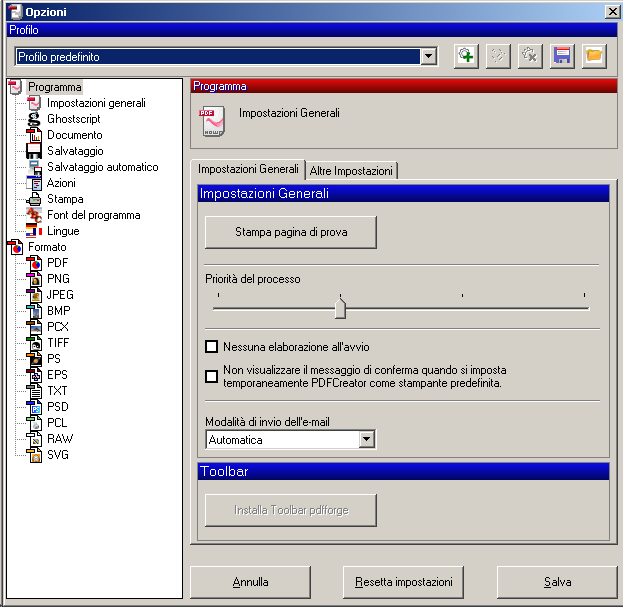Switch to the Altre Impostazioni tab
This screenshot has width=623, height=607.
point(351,171)
